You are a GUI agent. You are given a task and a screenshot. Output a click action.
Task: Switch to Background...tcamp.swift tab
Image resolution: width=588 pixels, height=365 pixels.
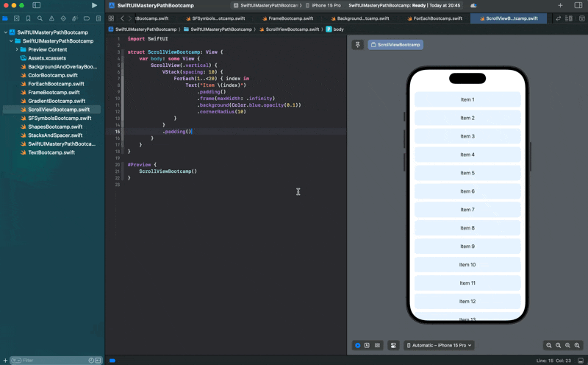pos(360,18)
